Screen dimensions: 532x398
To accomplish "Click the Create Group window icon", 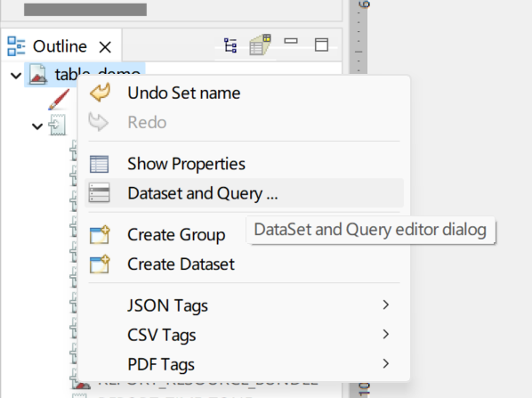I will click(x=100, y=235).
